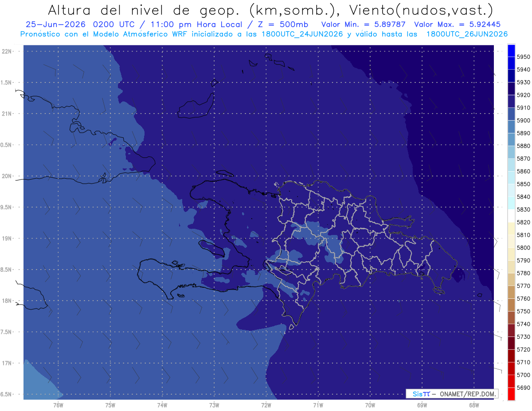Click the colorbar segment between 5910 and 5920
The image size is (532, 411).
tap(511, 102)
